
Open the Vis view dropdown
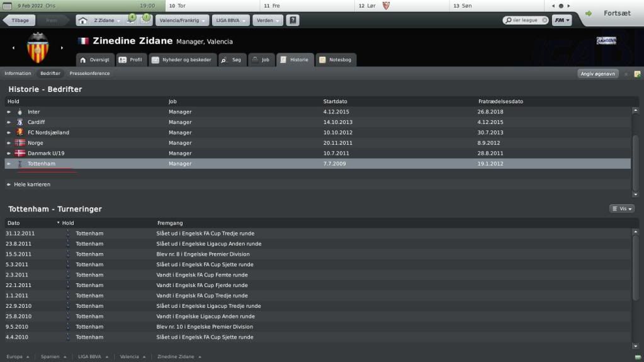[622, 209]
